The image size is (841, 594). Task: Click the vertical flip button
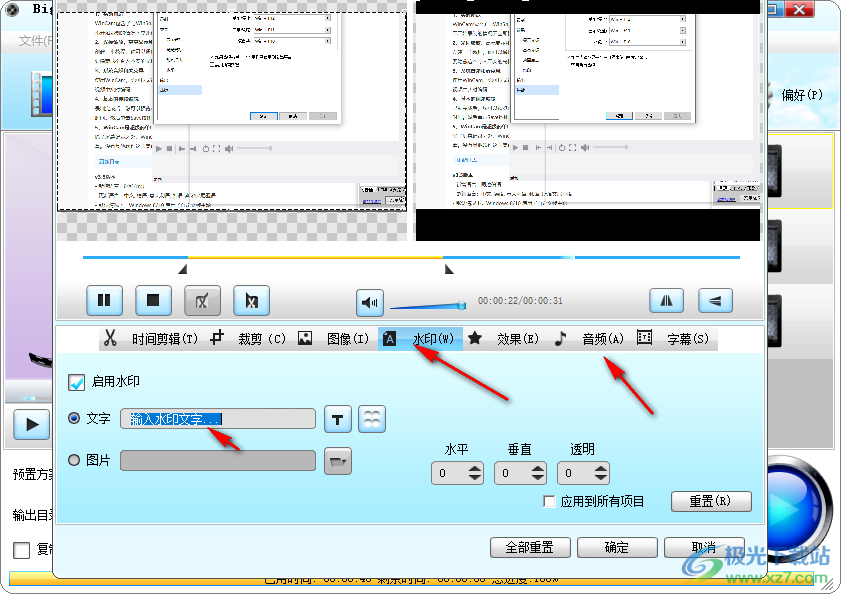(x=715, y=300)
